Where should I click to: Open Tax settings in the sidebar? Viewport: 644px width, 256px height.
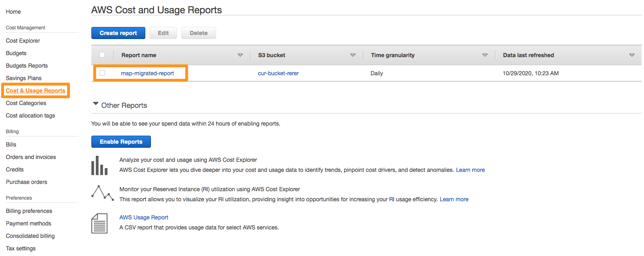[21, 248]
